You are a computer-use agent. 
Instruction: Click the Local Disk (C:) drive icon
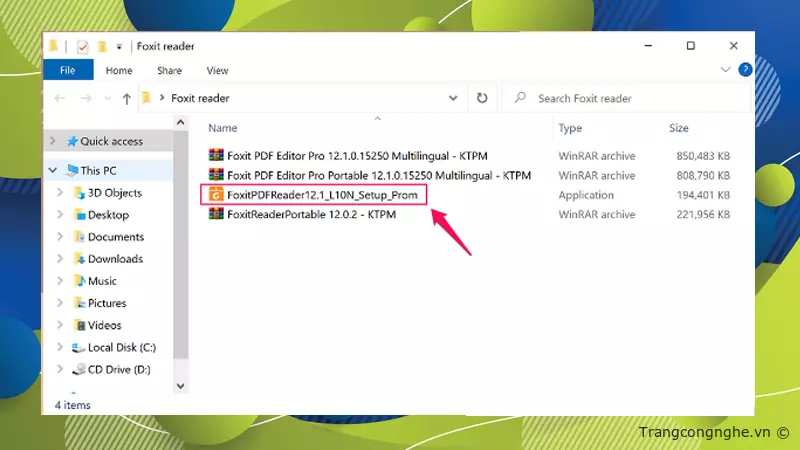tap(79, 347)
